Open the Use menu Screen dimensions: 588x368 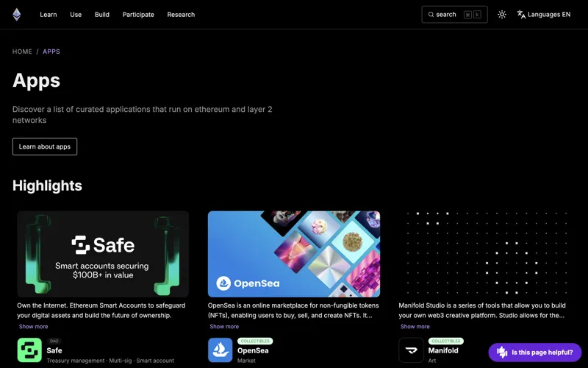point(76,15)
